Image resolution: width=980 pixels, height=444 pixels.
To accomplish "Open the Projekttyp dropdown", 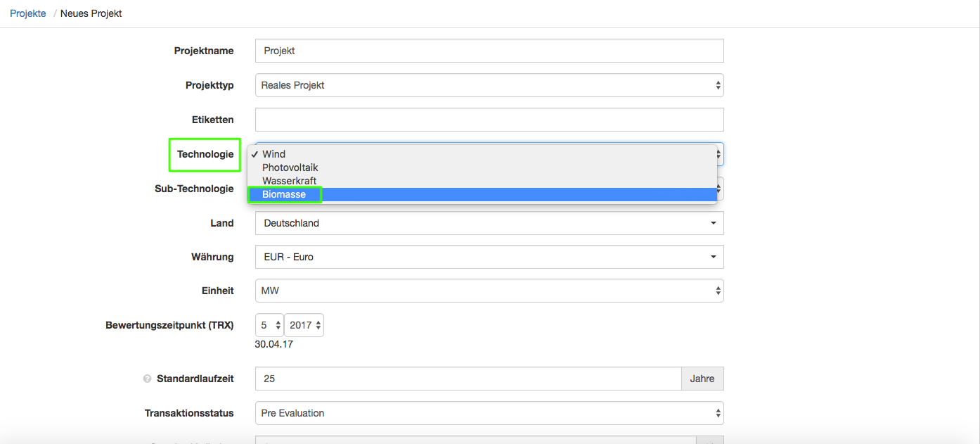I will 489,85.
